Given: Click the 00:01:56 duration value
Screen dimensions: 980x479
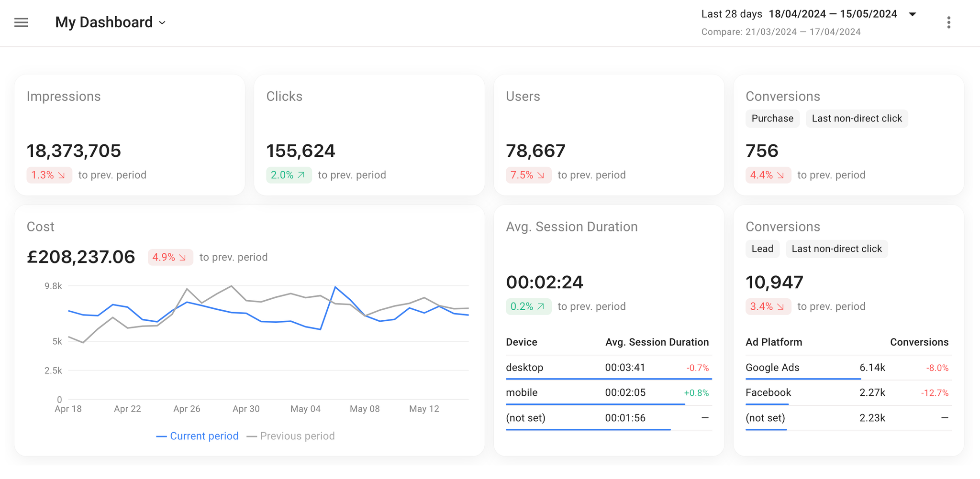Looking at the screenshot, I should coord(625,418).
